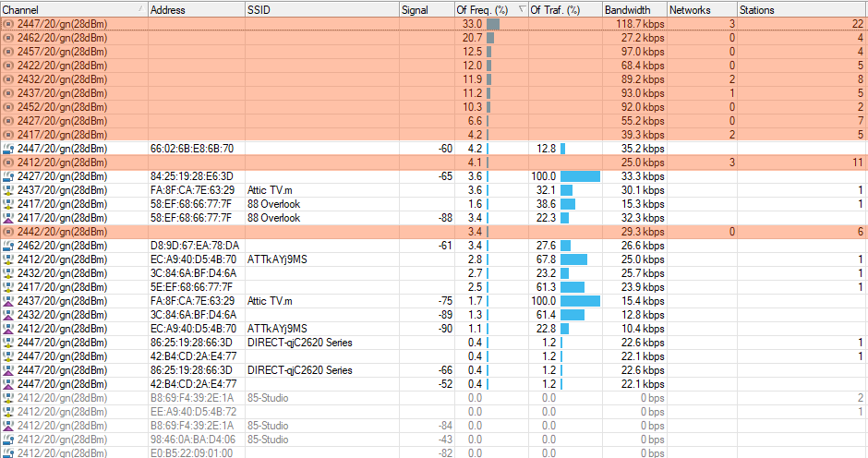This screenshot has width=868, height=458.
Task: Click channel icon of orange 2417 row with 39.3 kbps
Action: (x=8, y=135)
